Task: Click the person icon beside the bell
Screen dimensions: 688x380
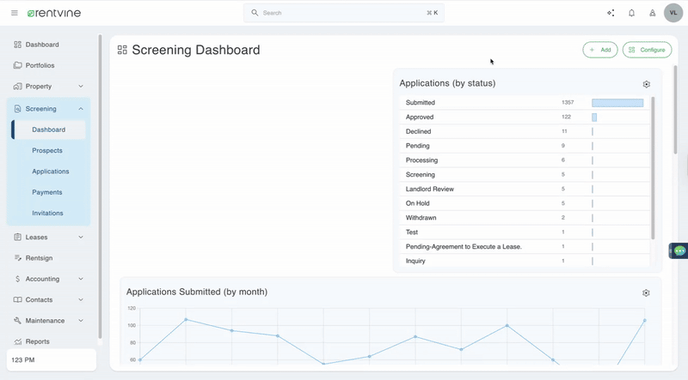Action: (x=652, y=13)
